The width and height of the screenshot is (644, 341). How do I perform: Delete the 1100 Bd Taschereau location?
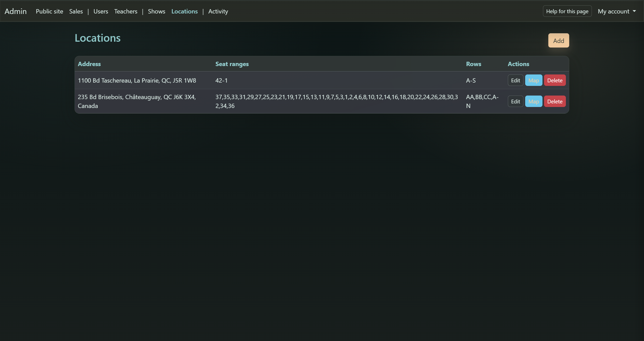(554, 80)
